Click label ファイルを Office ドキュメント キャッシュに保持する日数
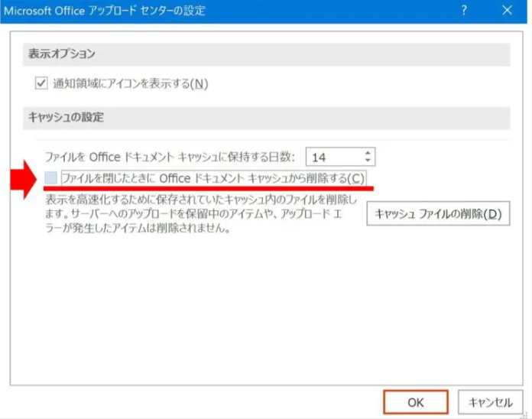Viewport: 532px width, 419px height. pyautogui.click(x=170, y=157)
